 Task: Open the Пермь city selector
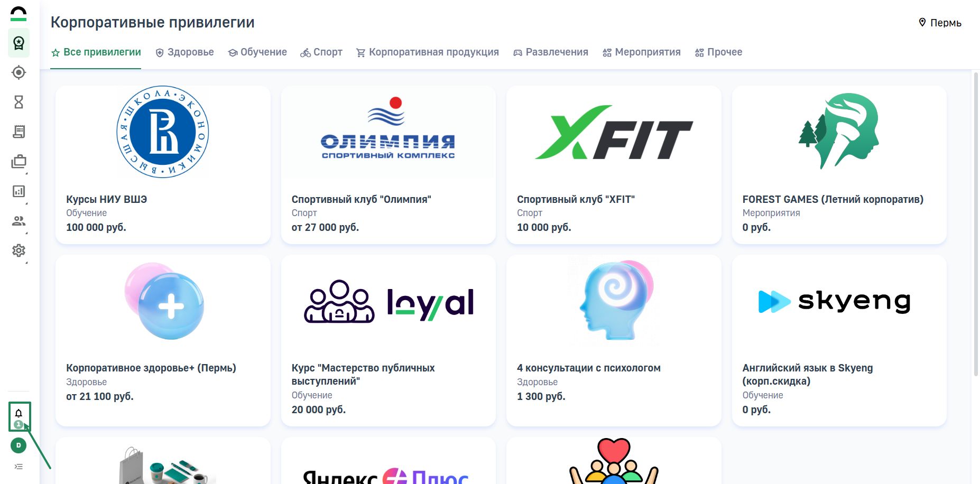pos(940,23)
